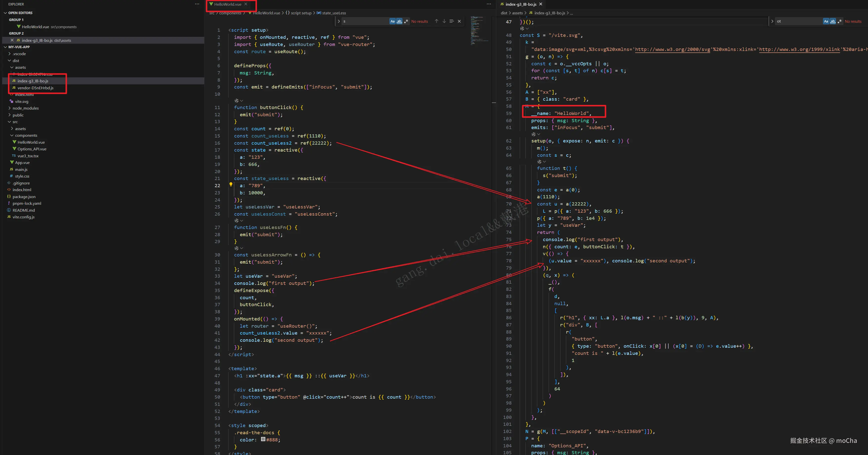Open more actions ellipsis for left editor group
This screenshot has height=455, width=868.
(x=489, y=4)
